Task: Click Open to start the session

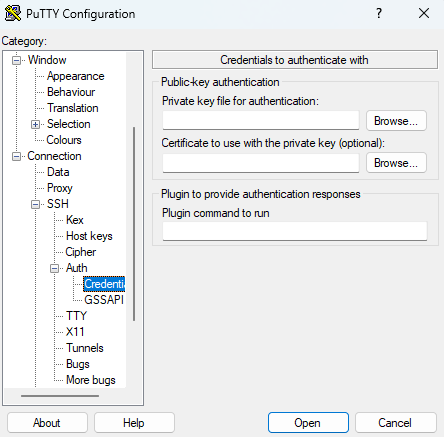Action: 308,423
